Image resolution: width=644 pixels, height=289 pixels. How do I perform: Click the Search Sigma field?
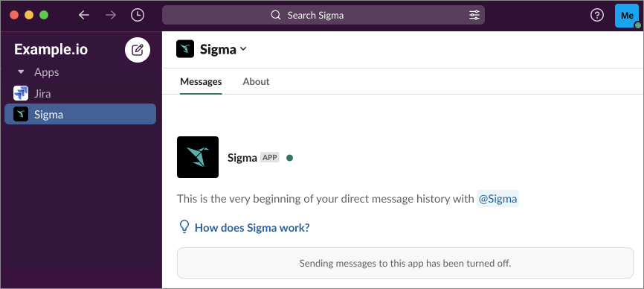(x=323, y=15)
